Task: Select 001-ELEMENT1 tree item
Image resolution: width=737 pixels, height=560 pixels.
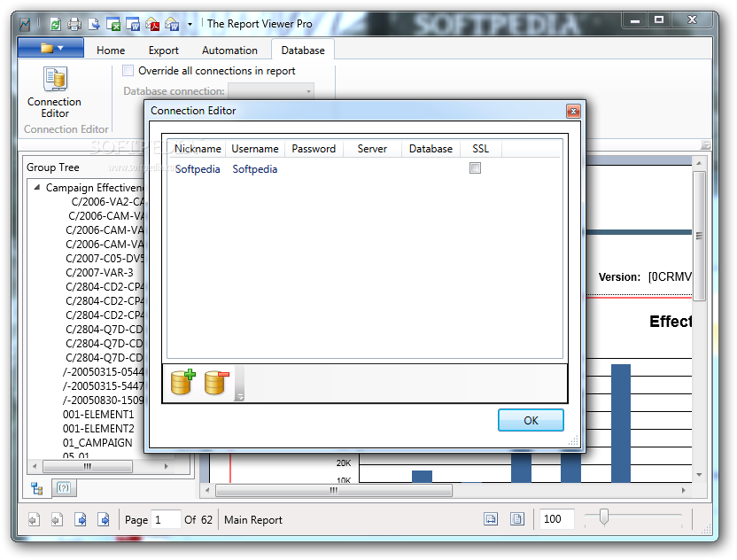Action: 98,414
